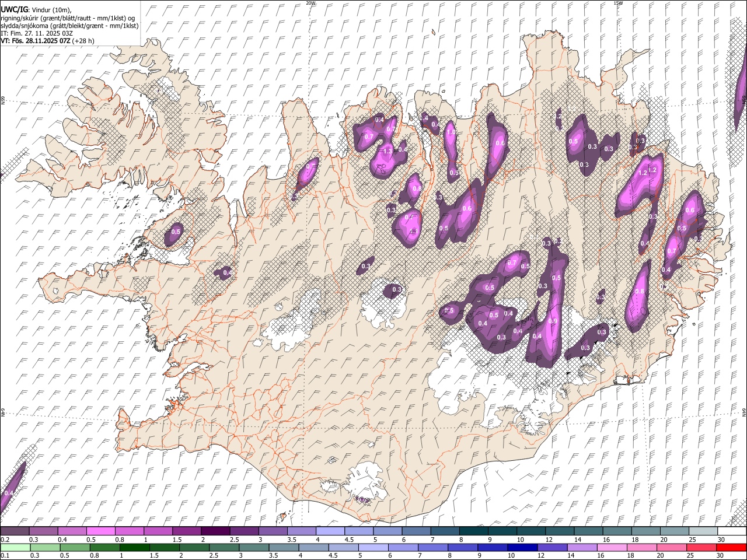Click the '20W' longitude label
The height and width of the screenshot is (560, 747).
[310, 3]
